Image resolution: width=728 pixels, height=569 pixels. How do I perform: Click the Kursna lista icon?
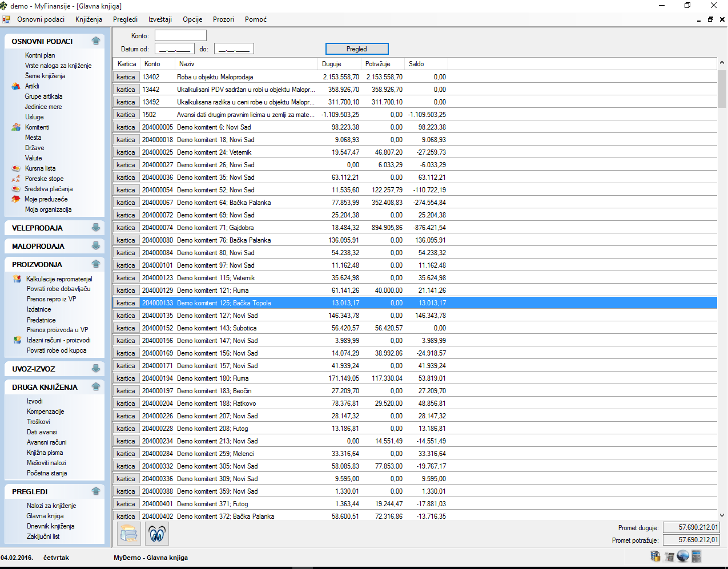16,168
